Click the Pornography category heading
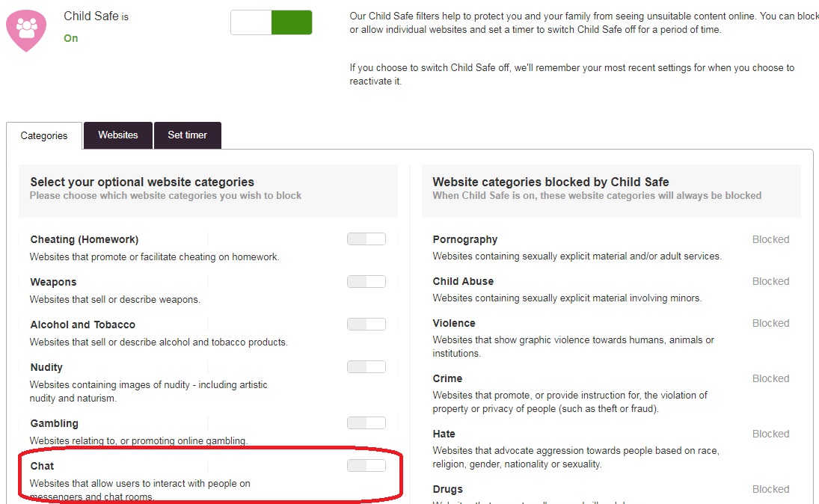Viewport: 819px width, 504px height. click(x=464, y=239)
